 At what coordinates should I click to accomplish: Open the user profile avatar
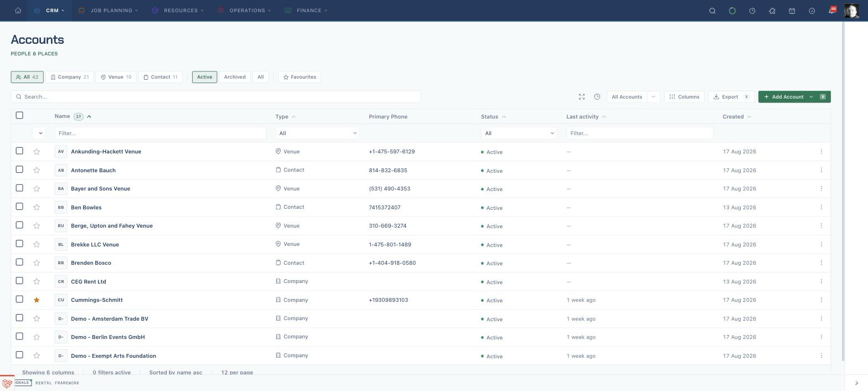(851, 11)
